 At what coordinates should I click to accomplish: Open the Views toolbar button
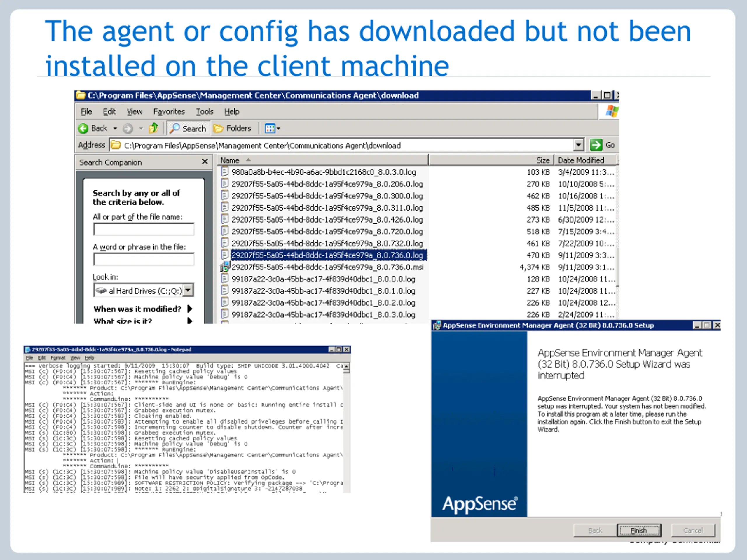click(270, 129)
